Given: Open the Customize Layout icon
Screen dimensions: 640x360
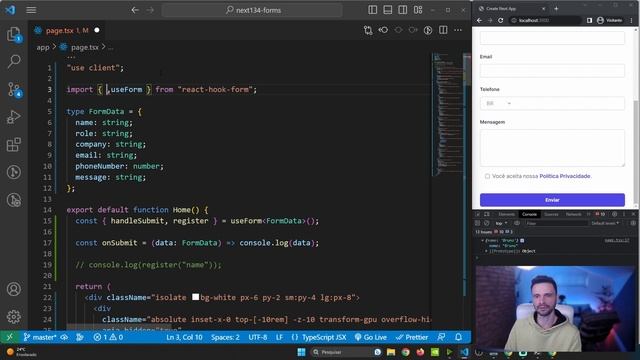Looking at the screenshot, I should coord(418,10).
